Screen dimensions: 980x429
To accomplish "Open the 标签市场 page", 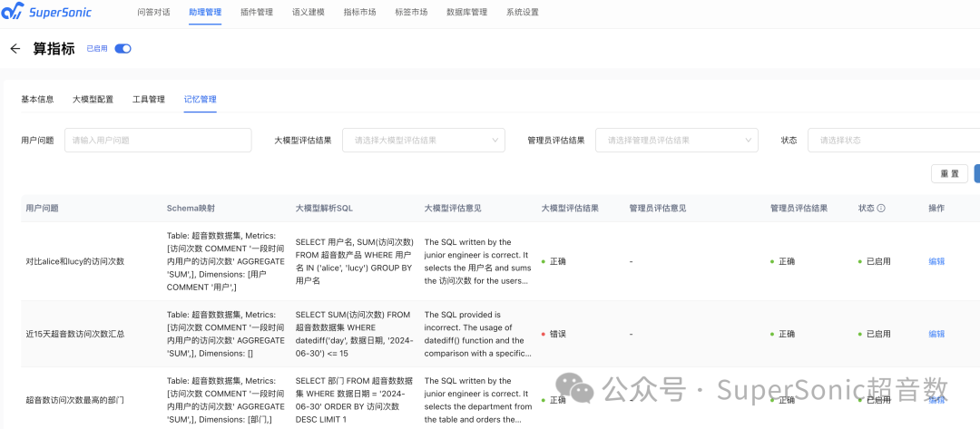I will [x=411, y=13].
